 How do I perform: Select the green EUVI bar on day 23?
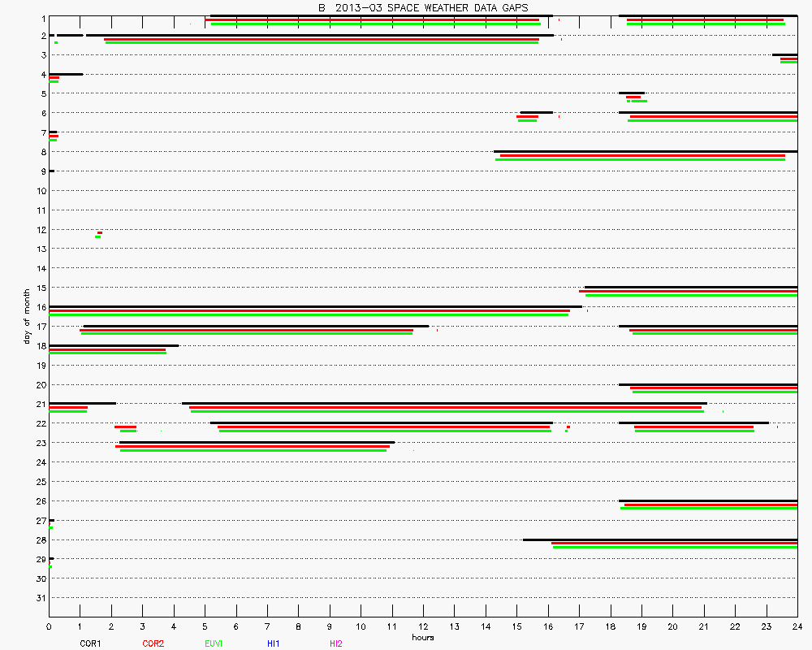point(253,450)
